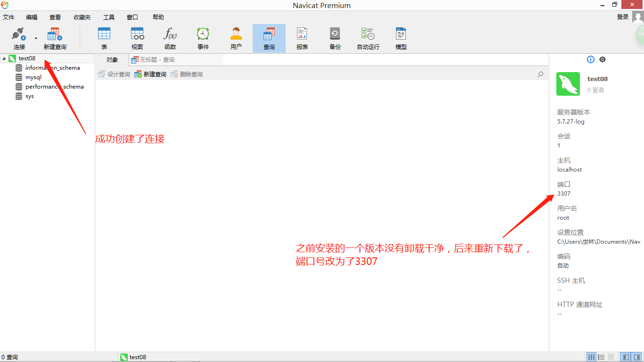The width and height of the screenshot is (644, 362).
Task: Open the 事件 (Event) objects view
Action: [x=203, y=38]
